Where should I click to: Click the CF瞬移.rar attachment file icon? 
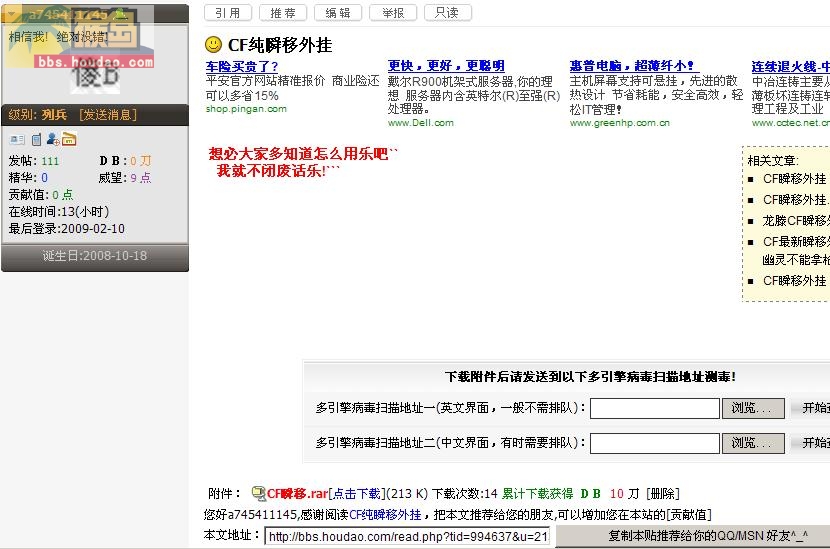pos(258,493)
